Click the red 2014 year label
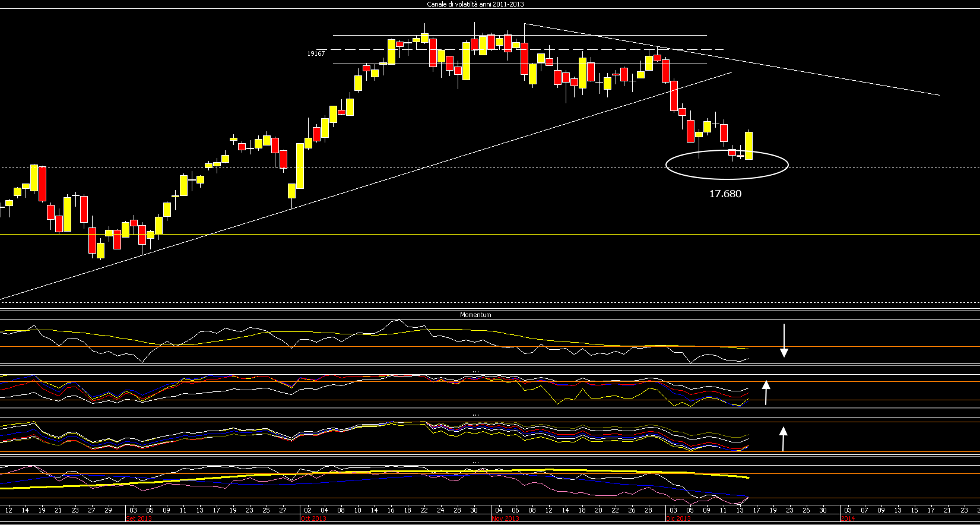 (x=848, y=519)
